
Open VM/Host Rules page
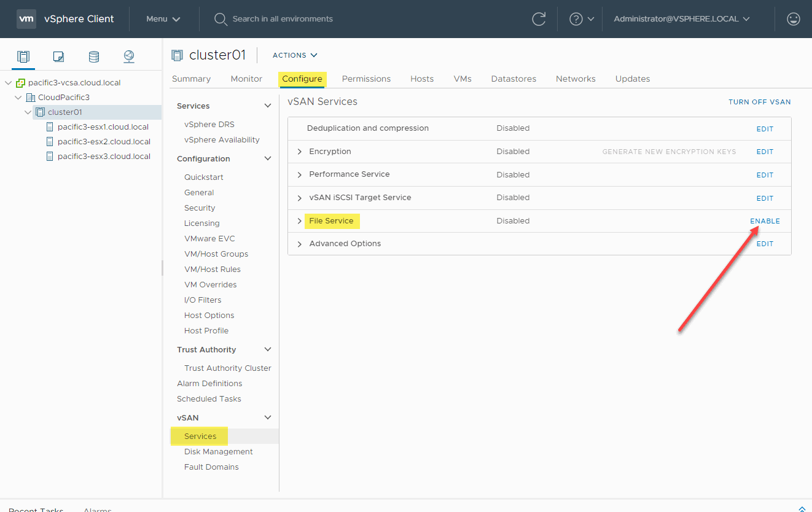tap(213, 269)
